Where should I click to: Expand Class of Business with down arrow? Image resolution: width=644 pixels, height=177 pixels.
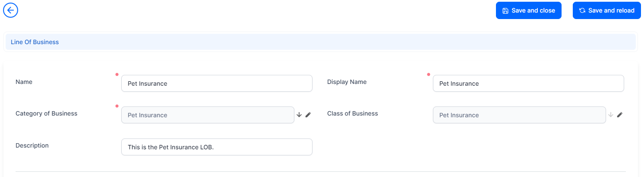pyautogui.click(x=611, y=115)
